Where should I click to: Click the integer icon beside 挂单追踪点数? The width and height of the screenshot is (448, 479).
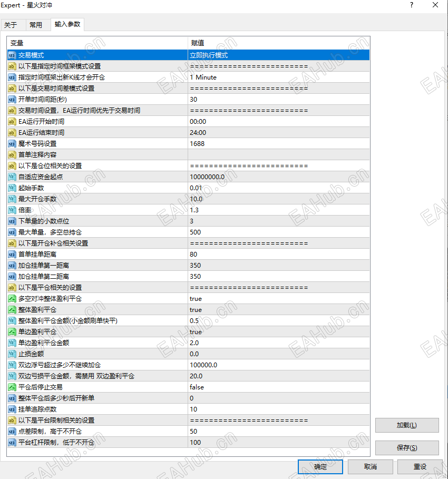click(x=12, y=409)
